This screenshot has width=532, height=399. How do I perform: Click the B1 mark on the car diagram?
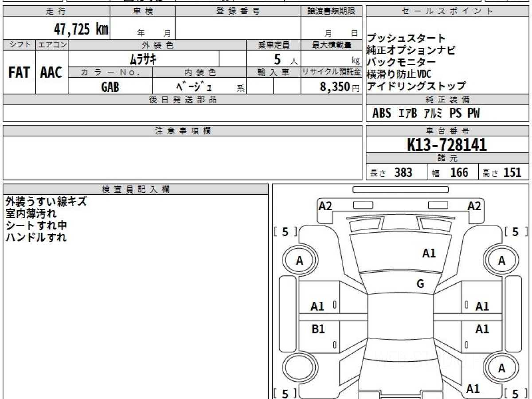tap(318, 329)
